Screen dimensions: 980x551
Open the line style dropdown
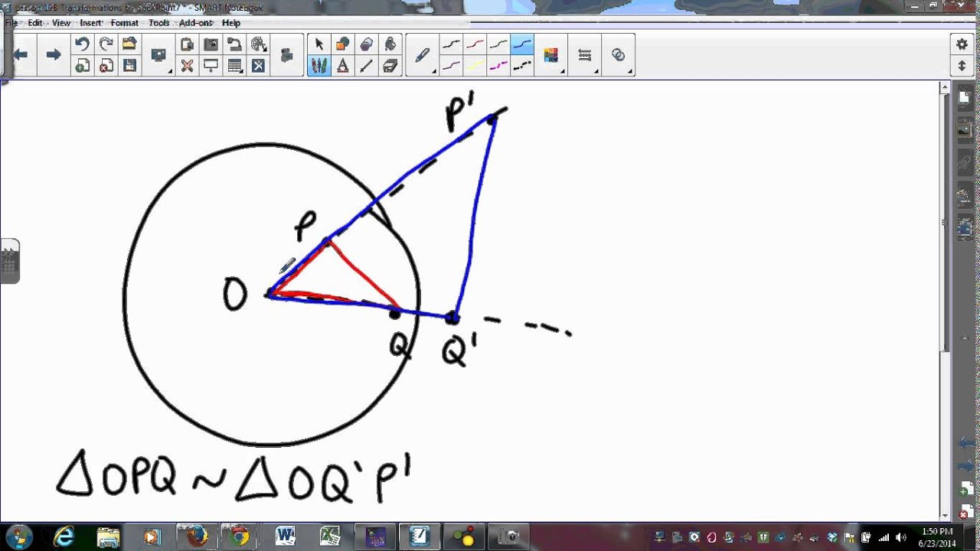[x=586, y=55]
